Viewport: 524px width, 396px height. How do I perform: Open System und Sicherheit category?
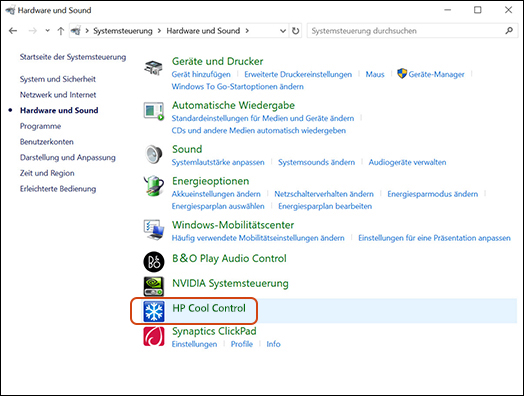[57, 79]
